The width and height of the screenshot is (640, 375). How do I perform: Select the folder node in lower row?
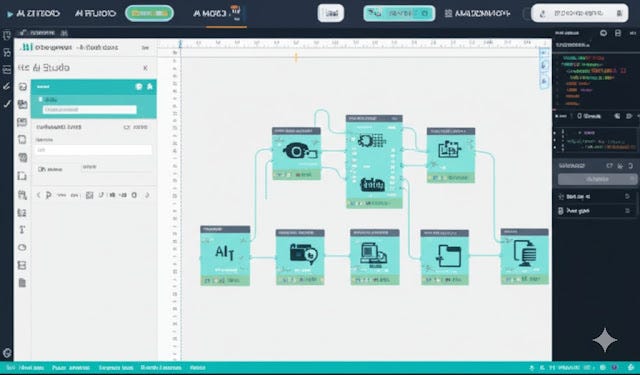445,257
